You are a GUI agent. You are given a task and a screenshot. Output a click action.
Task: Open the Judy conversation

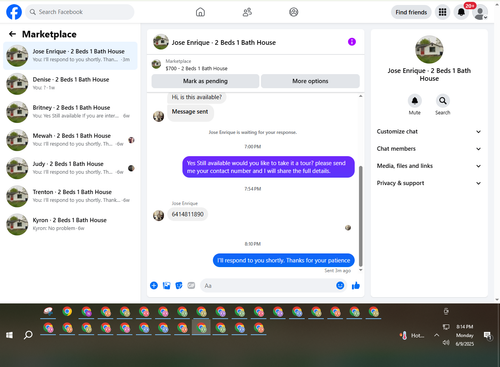pyautogui.click(x=70, y=168)
